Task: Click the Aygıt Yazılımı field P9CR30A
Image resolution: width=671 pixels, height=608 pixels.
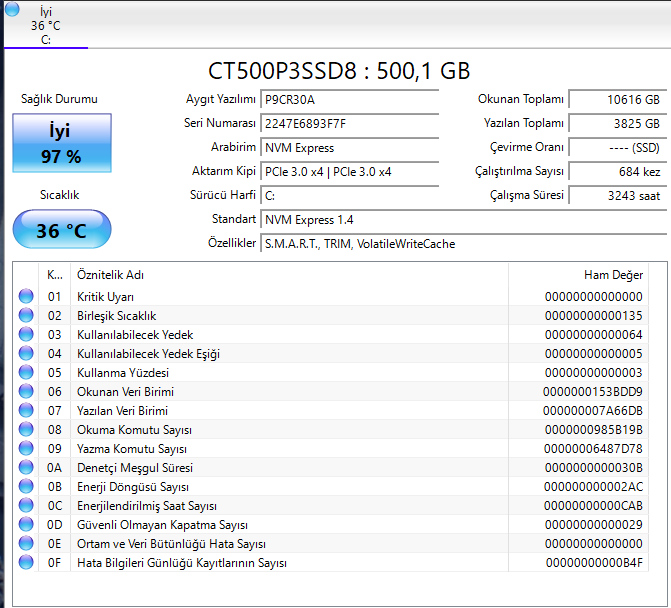Action: click(x=349, y=100)
